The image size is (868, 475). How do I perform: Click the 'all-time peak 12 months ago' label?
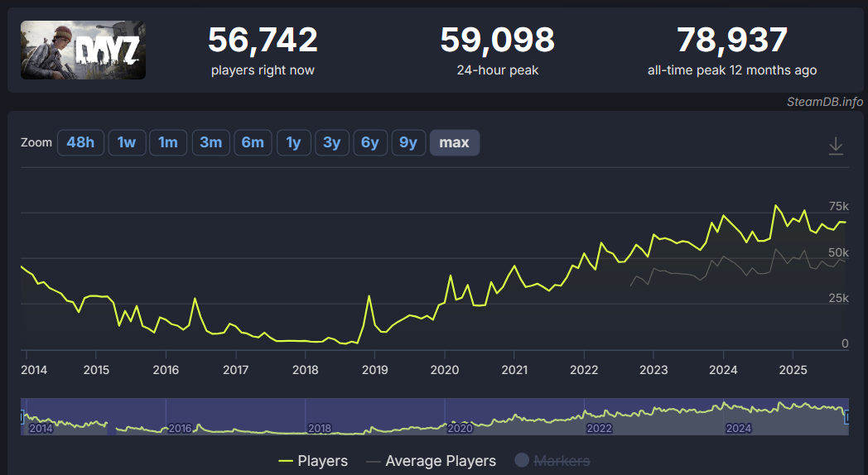[x=732, y=70]
